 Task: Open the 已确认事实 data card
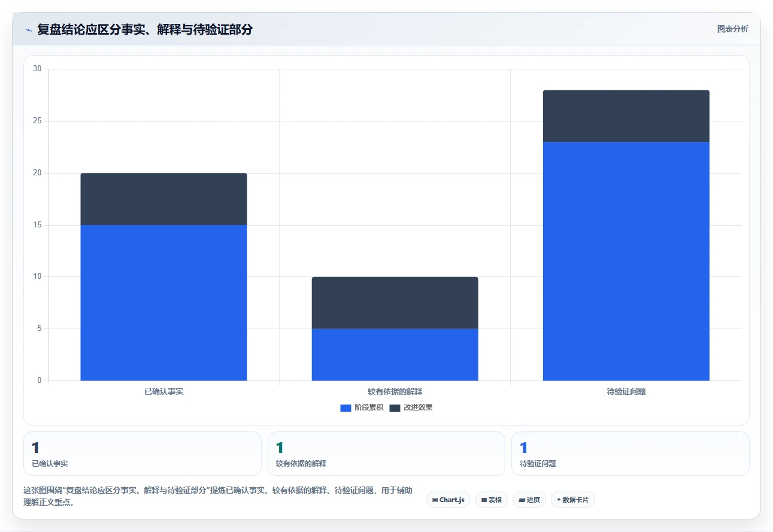tap(143, 454)
